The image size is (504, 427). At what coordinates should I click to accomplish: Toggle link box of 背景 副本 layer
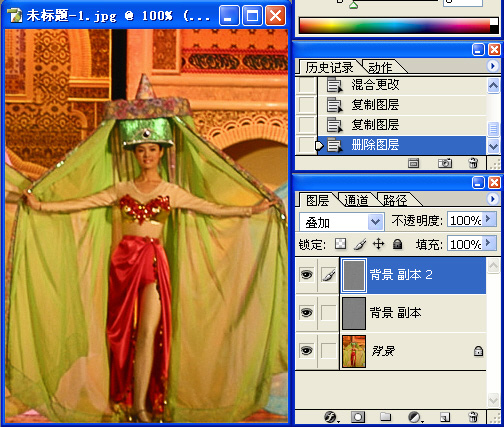[328, 313]
